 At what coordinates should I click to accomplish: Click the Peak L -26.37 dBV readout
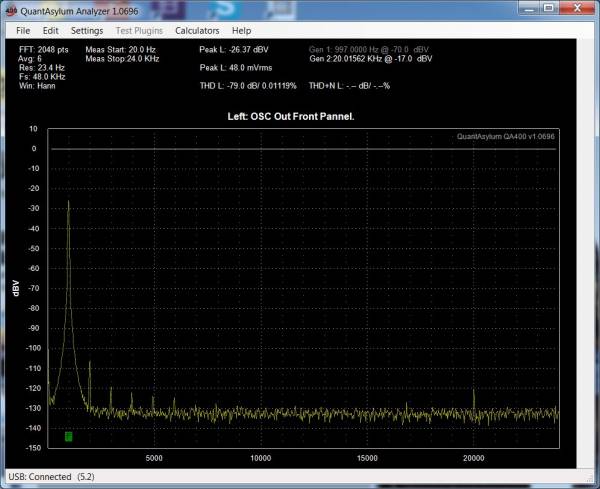pos(234,49)
